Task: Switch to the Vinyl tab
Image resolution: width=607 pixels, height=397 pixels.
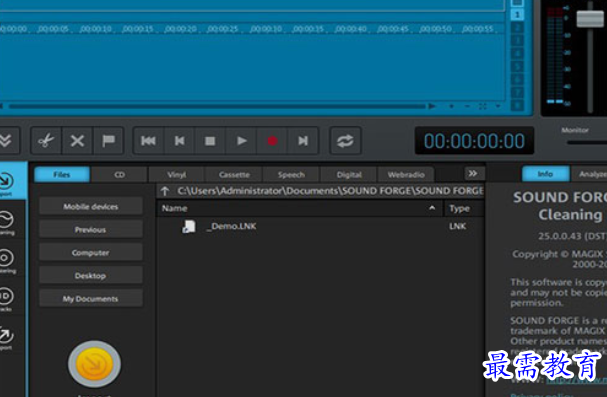Action: pos(177,175)
